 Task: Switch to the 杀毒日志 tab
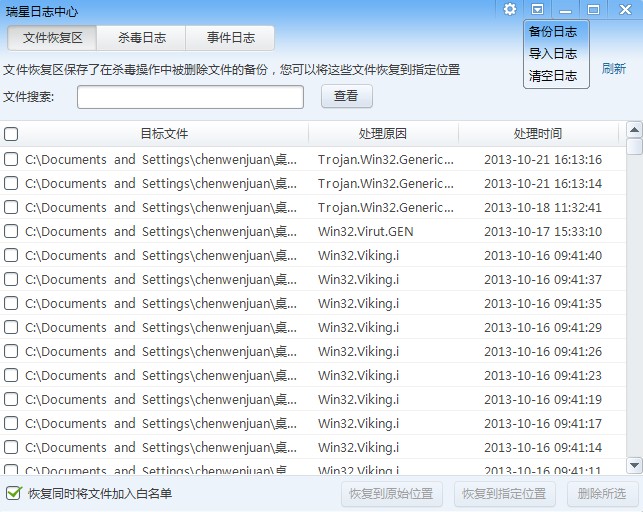[x=141, y=38]
